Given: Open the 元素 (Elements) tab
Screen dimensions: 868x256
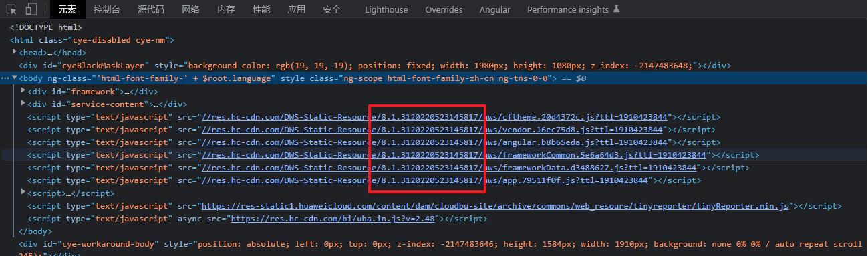Looking at the screenshot, I should (x=67, y=9).
